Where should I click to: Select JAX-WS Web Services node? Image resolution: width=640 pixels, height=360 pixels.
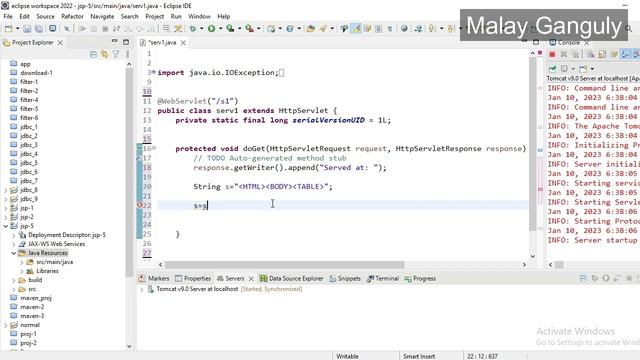pyautogui.click(x=52, y=244)
